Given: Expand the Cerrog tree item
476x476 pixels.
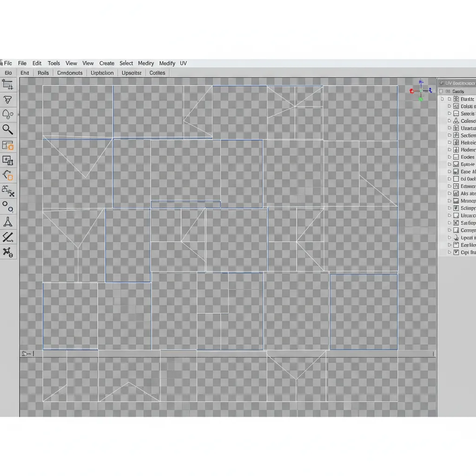Looking at the screenshot, I should tap(449, 230).
